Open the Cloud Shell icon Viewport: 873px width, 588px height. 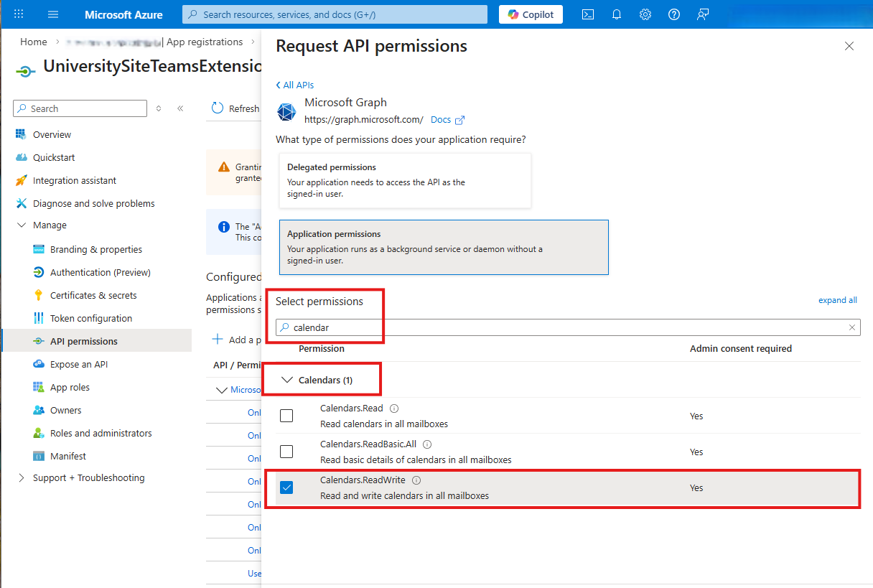coord(587,14)
